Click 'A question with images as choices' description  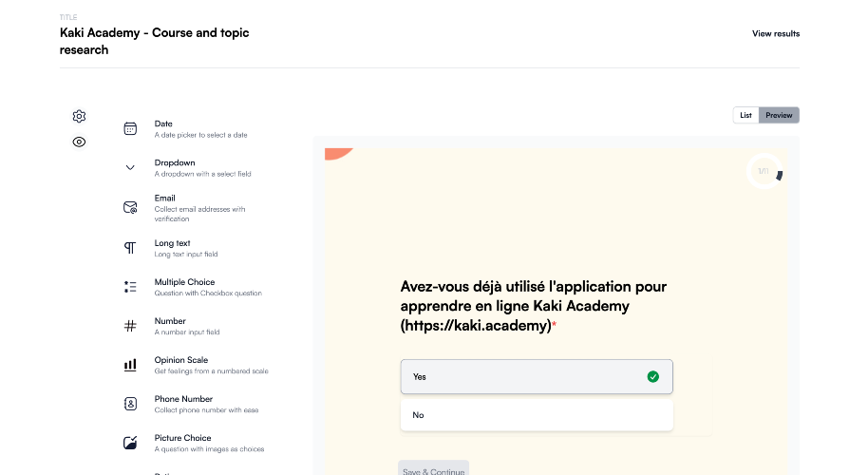tap(209, 449)
